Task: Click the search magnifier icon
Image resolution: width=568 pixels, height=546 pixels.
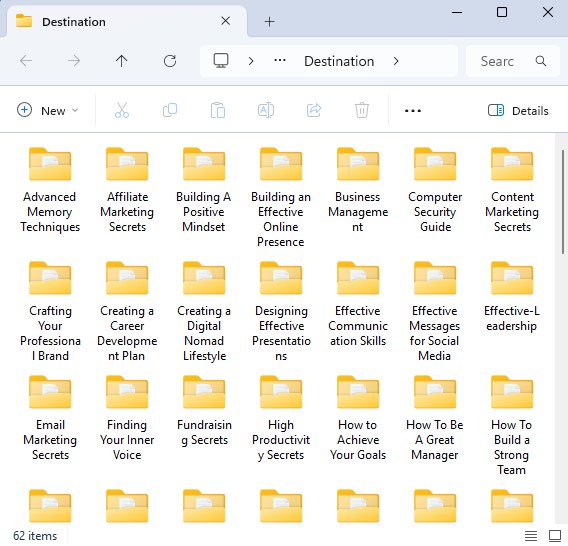Action: pyautogui.click(x=541, y=61)
